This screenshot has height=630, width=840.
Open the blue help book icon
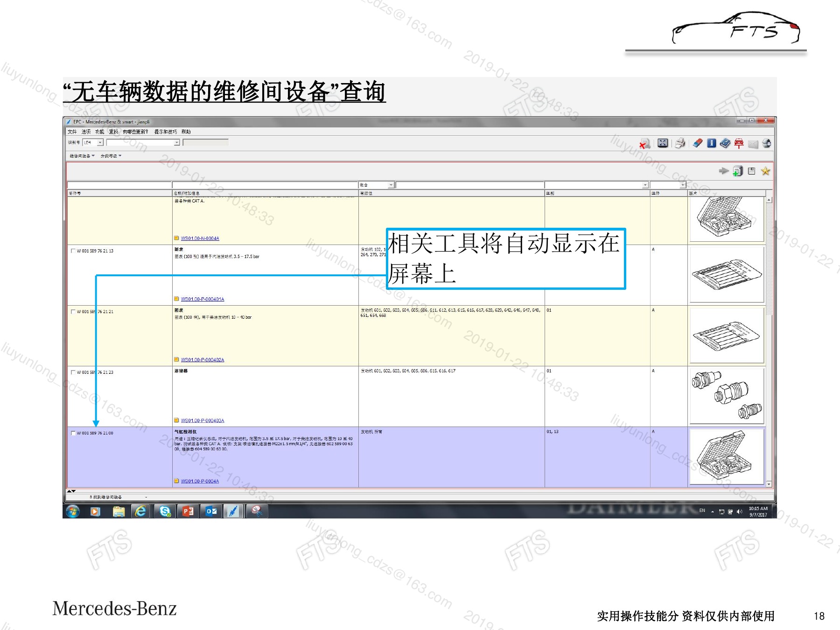(725, 143)
